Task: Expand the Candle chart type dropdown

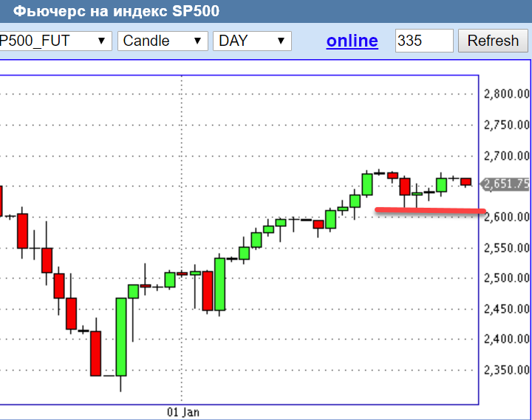Action: coord(161,41)
